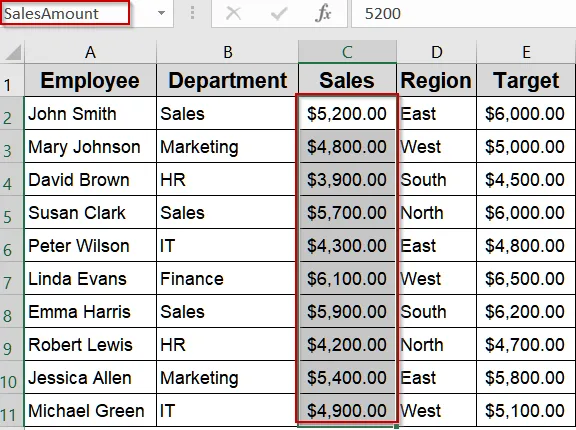This screenshot has height=430, width=576.
Task: Select David Brown's HR department cell
Action: [x=227, y=180]
